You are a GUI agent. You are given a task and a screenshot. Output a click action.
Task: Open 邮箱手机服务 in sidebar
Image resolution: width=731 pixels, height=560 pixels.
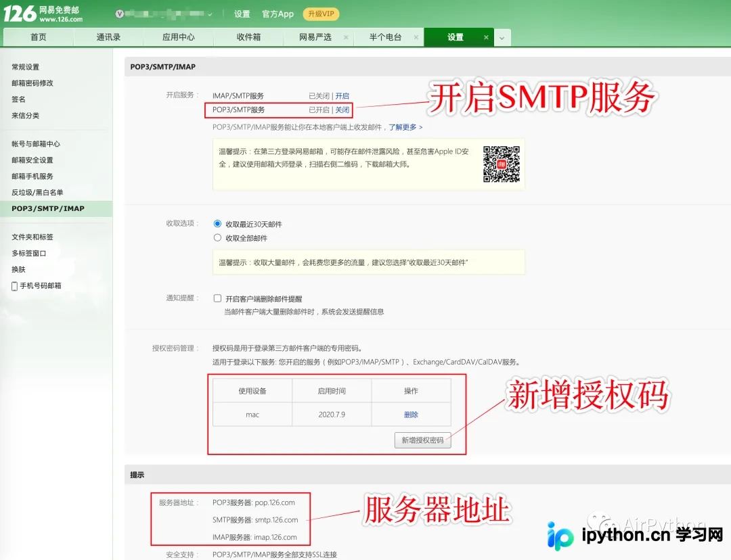[x=32, y=176]
